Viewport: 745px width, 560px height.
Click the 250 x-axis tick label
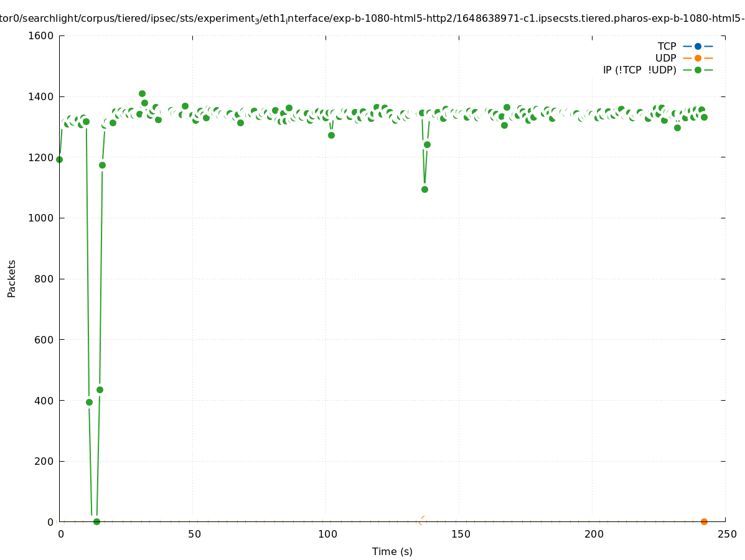click(x=727, y=534)
